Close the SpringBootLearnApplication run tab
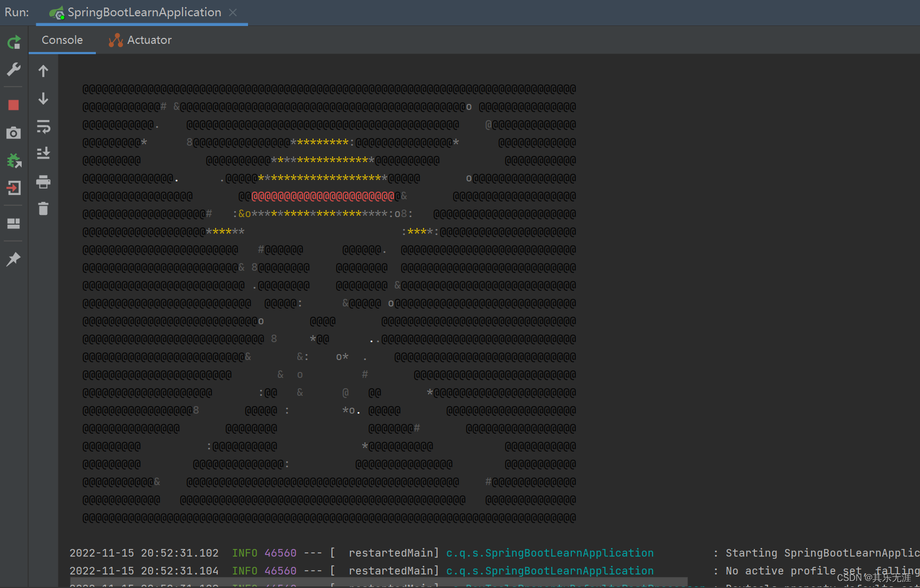The width and height of the screenshot is (920, 588). (233, 12)
